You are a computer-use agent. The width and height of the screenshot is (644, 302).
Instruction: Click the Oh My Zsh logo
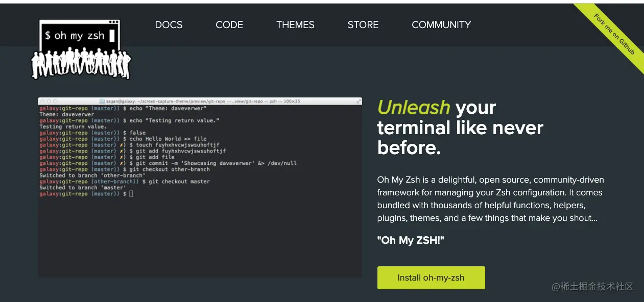(81, 49)
